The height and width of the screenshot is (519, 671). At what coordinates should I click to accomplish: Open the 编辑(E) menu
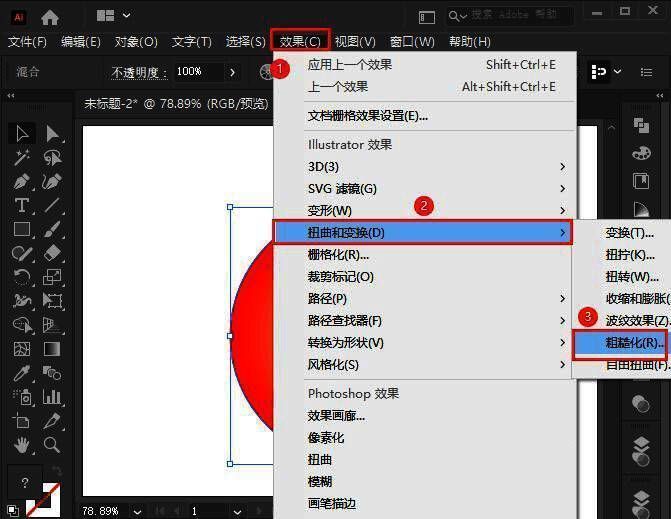[80, 42]
